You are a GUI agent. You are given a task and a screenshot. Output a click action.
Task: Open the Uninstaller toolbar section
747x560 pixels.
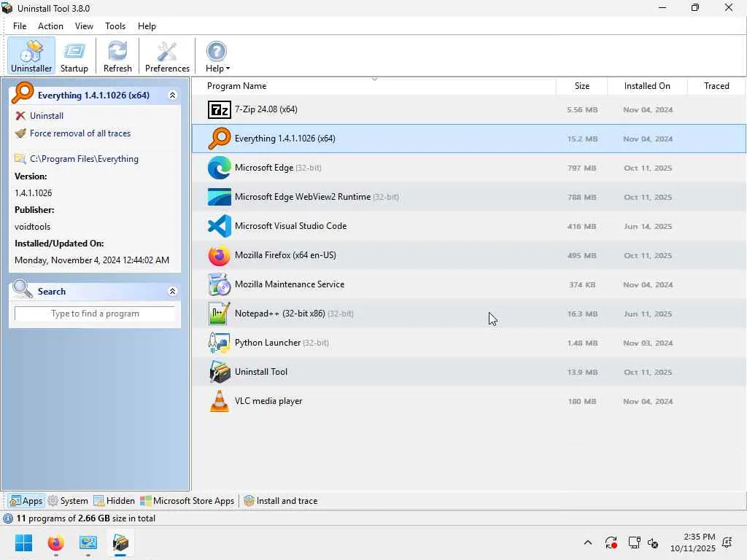click(x=31, y=56)
